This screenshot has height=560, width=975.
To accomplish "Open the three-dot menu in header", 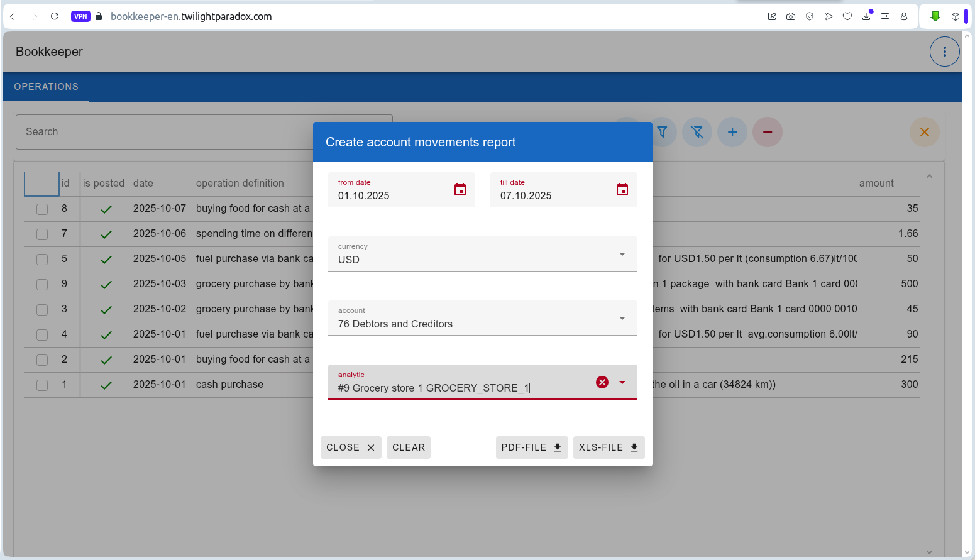I will tap(944, 52).
